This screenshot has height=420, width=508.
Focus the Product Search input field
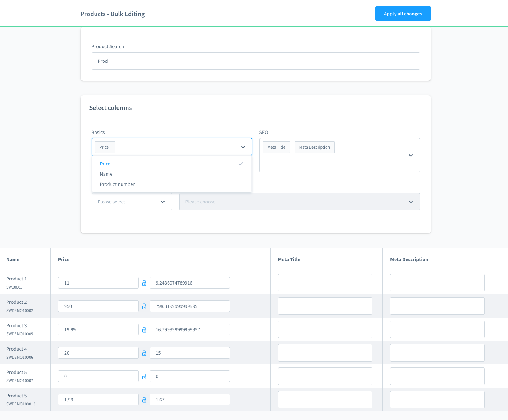[255, 61]
